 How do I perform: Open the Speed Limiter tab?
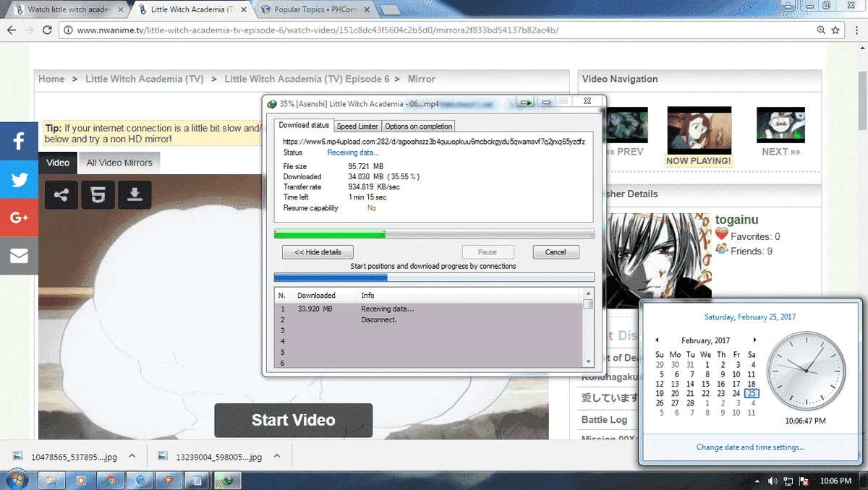(357, 126)
